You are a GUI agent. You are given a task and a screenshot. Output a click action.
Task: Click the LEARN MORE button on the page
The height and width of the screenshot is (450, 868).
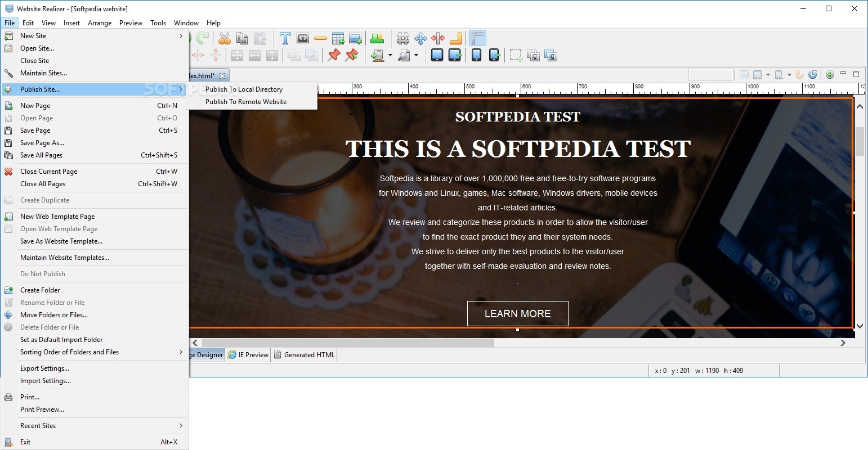tap(518, 314)
